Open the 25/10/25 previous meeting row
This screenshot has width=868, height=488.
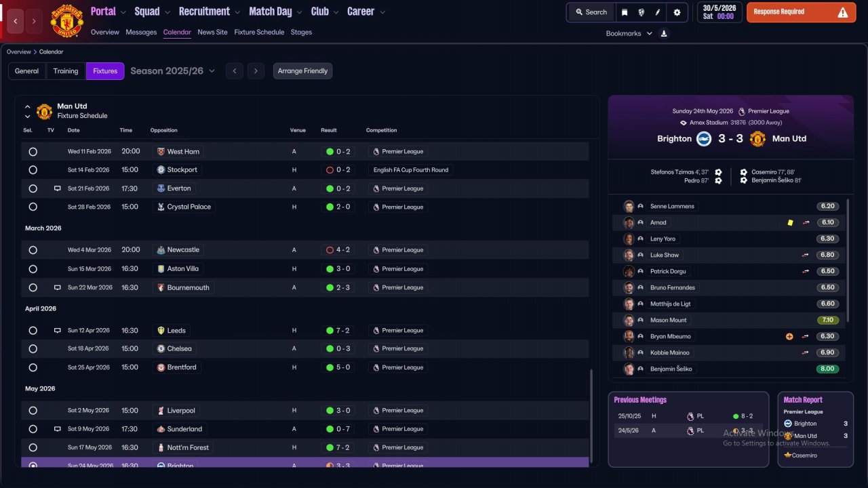coord(688,416)
